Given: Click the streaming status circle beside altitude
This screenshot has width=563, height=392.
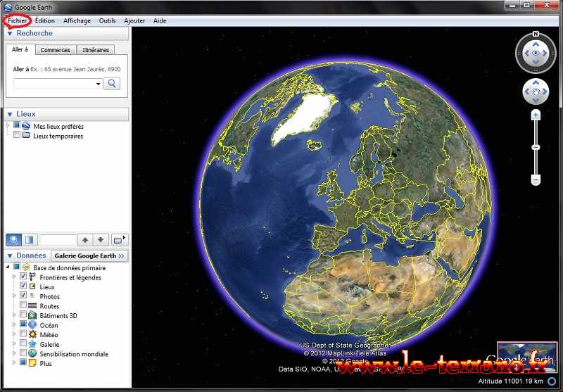Looking at the screenshot, I should pos(552,381).
